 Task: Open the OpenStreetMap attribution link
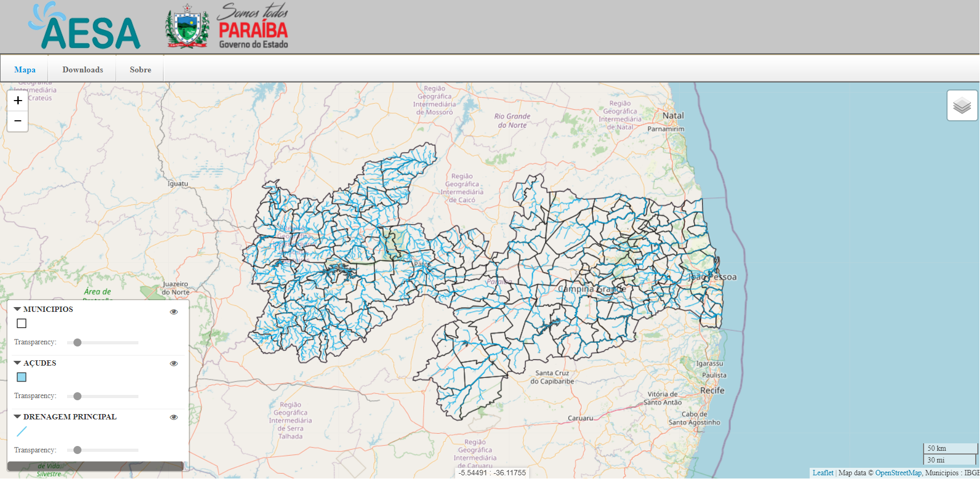tap(898, 473)
